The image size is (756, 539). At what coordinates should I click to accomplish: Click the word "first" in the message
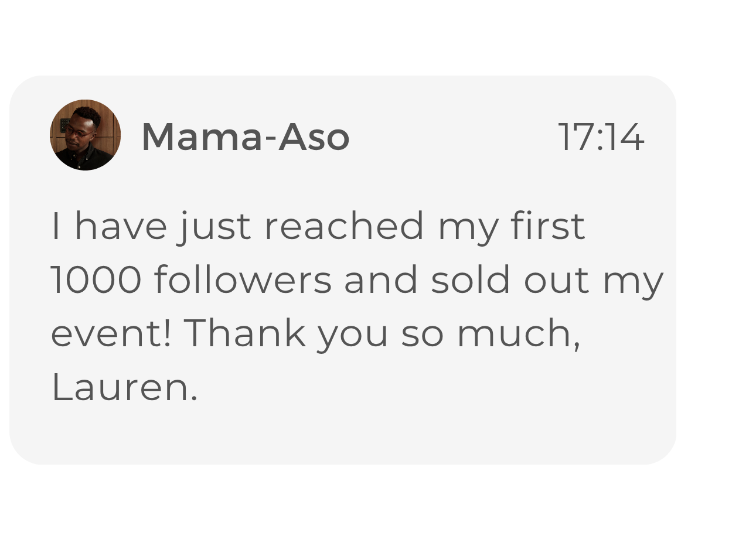pyautogui.click(x=547, y=226)
